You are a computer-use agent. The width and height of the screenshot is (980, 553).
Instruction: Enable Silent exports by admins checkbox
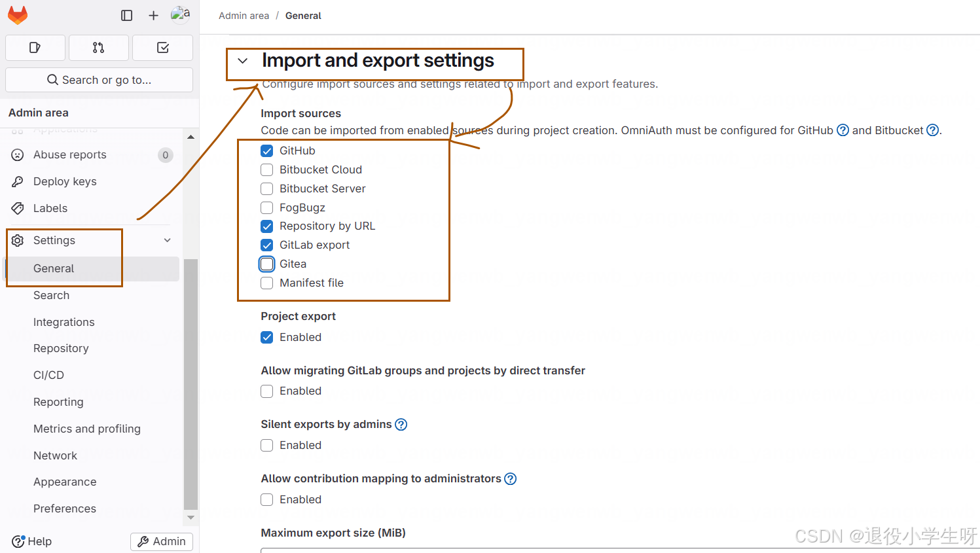pyautogui.click(x=267, y=446)
